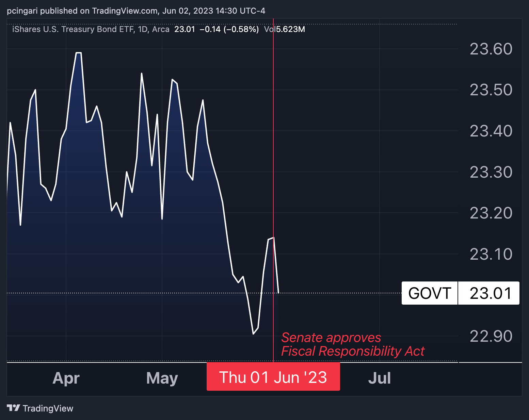This screenshot has width=529, height=420.
Task: Click the Apr label on time axis
Action: tap(66, 378)
